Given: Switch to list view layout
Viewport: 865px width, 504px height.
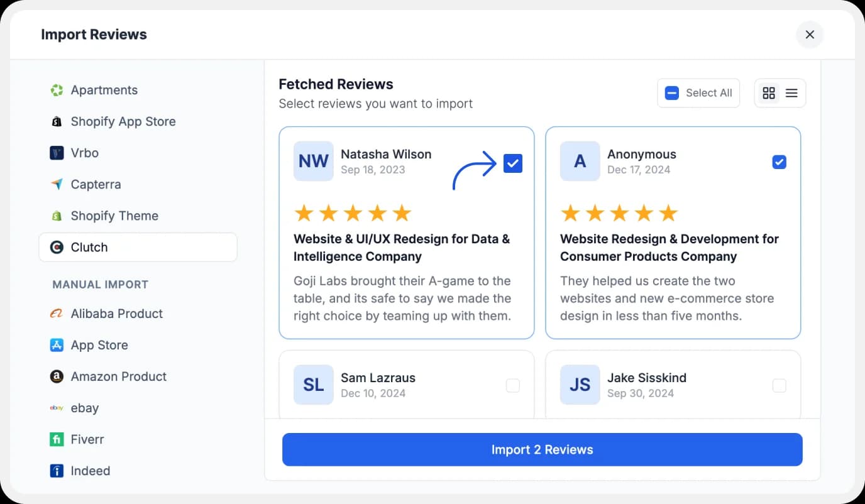Looking at the screenshot, I should (791, 92).
